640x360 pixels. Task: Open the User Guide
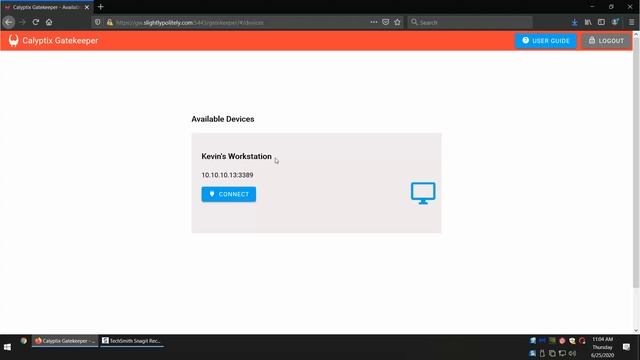(x=546, y=41)
